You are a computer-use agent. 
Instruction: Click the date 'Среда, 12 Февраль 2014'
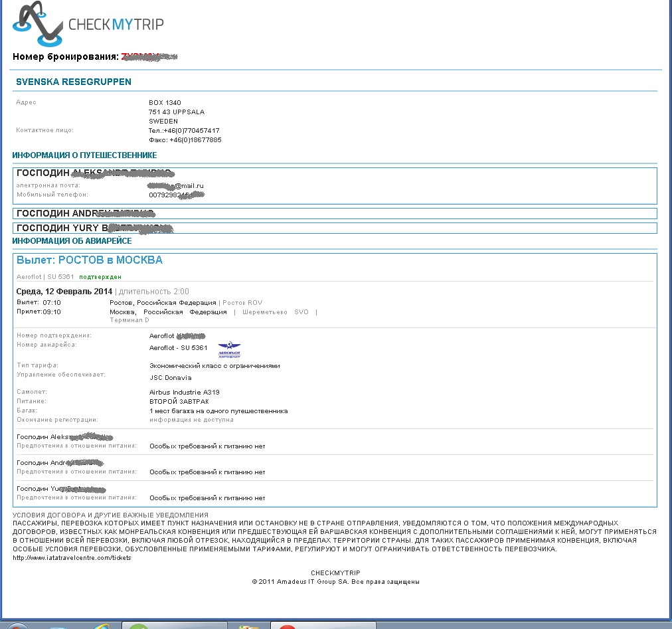tap(64, 292)
